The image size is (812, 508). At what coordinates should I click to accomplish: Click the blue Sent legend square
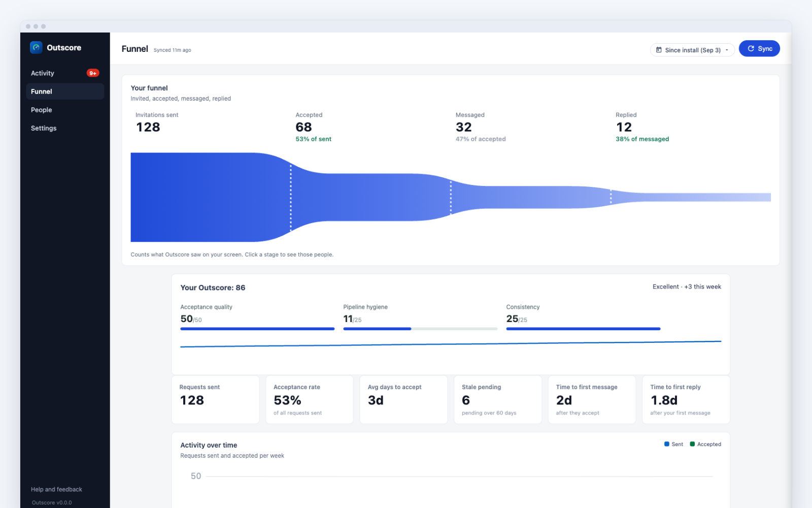[667, 444]
